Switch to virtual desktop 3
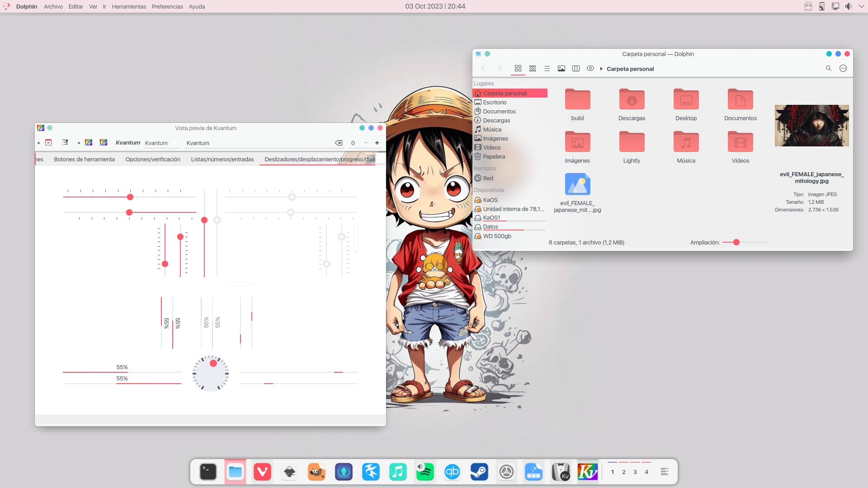 [635, 472]
